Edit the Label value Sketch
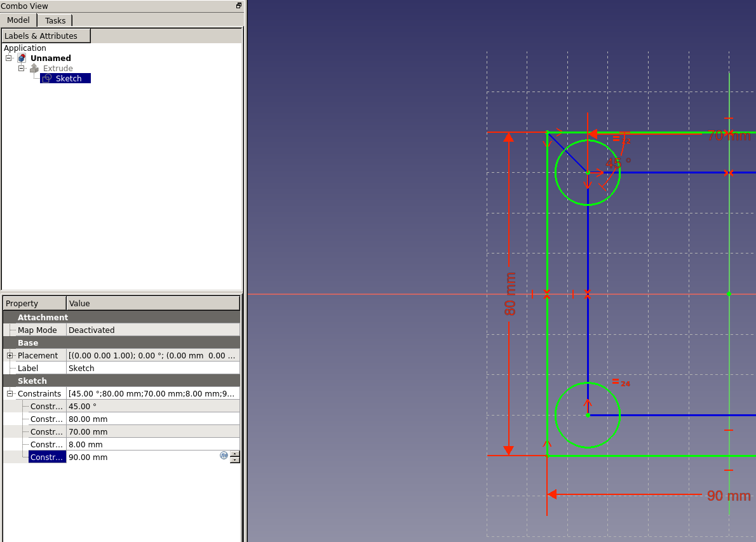 153,368
